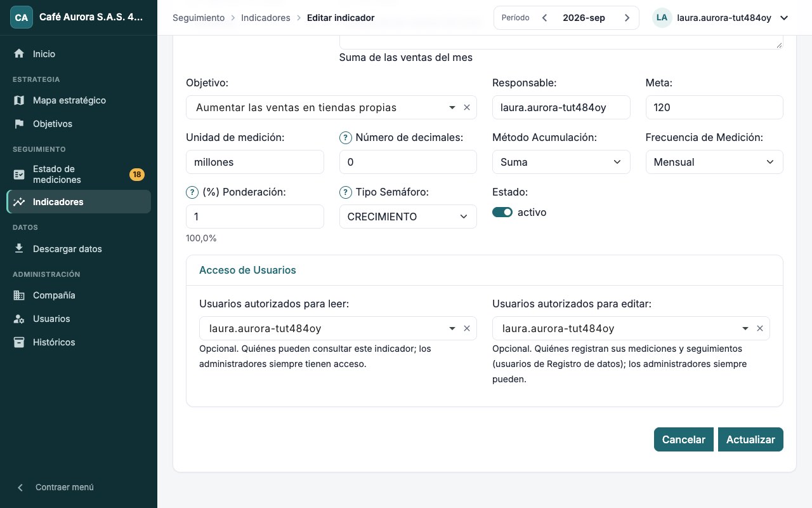812x508 pixels.
Task: Open the user account menu chevron
Action: click(x=784, y=18)
